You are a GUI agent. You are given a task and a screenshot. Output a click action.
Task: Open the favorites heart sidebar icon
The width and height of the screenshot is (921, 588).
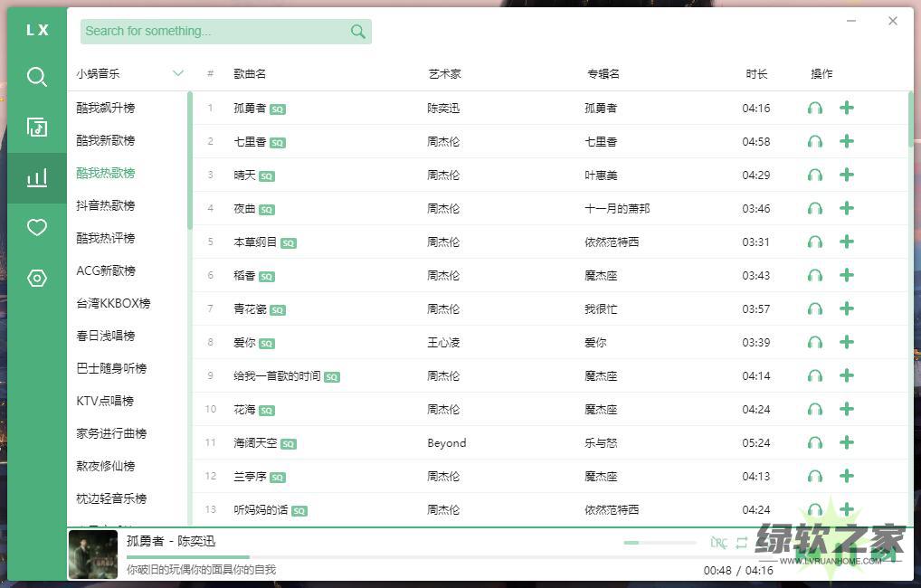click(37, 228)
